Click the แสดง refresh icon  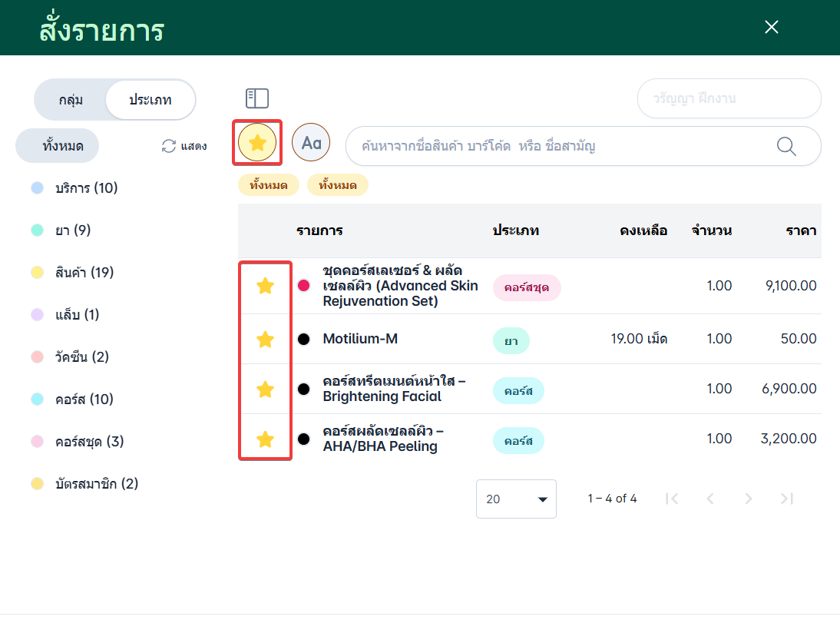click(x=169, y=146)
